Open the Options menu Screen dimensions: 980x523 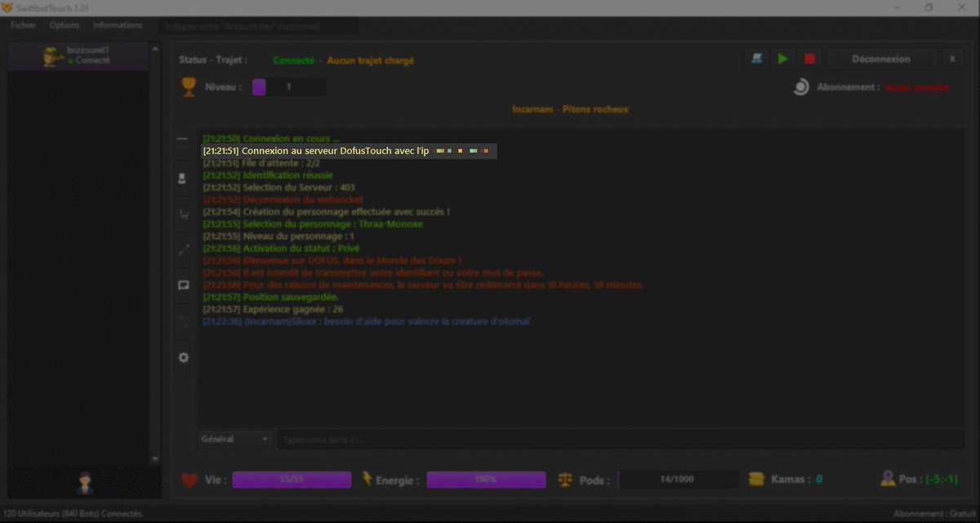(65, 25)
